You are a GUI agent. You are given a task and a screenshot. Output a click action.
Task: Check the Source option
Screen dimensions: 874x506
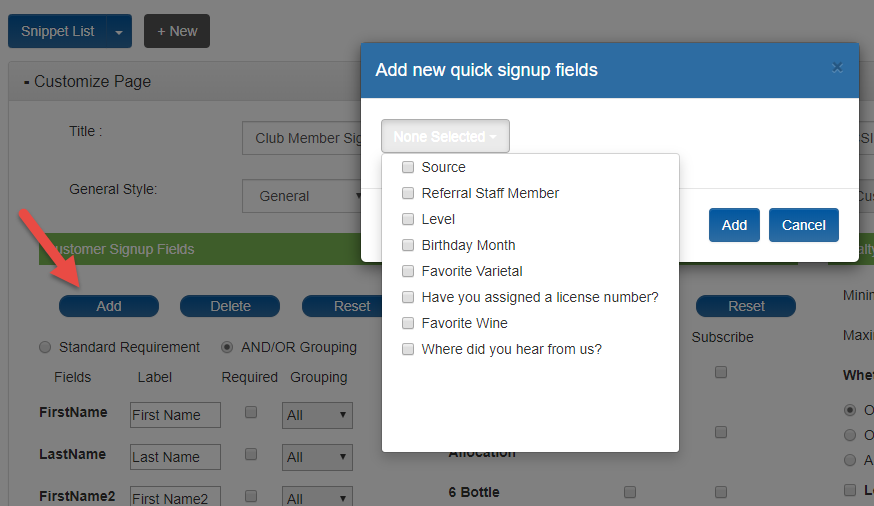408,167
